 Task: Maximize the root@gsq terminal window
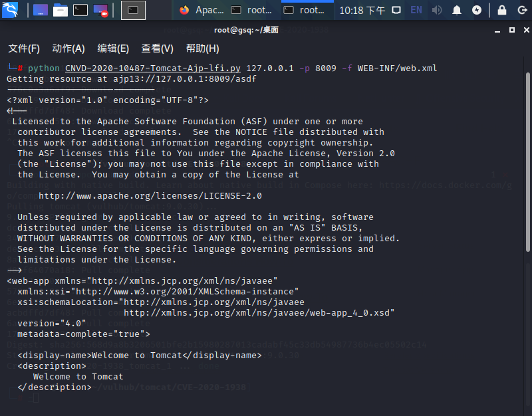click(512, 30)
